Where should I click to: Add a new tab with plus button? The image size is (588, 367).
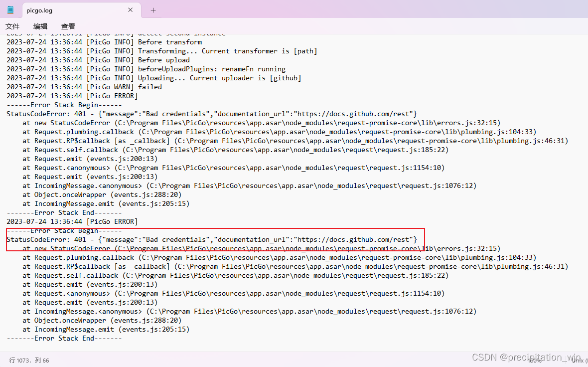pyautogui.click(x=153, y=10)
